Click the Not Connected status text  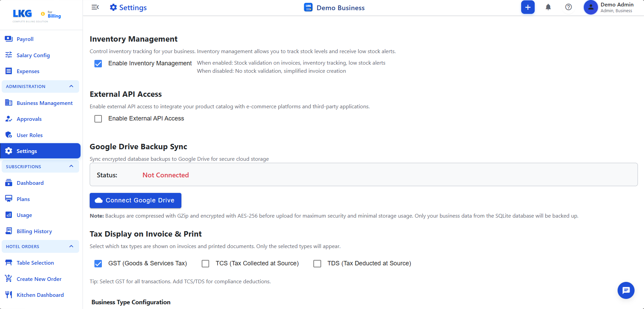tap(165, 175)
